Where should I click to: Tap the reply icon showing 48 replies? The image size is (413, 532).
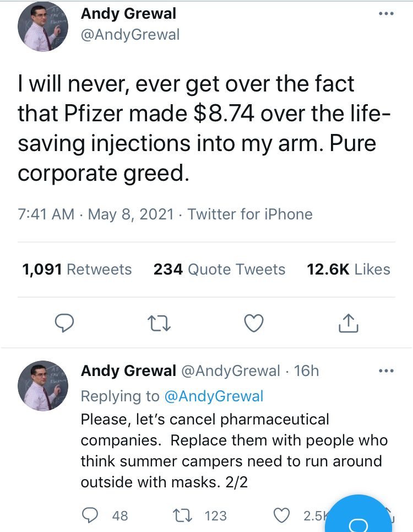[90, 515]
